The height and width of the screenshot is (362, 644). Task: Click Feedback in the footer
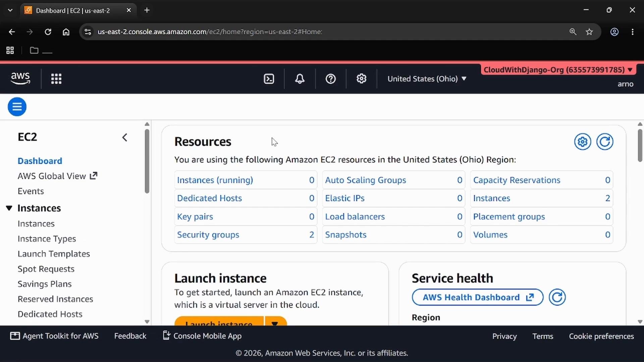[x=130, y=336]
